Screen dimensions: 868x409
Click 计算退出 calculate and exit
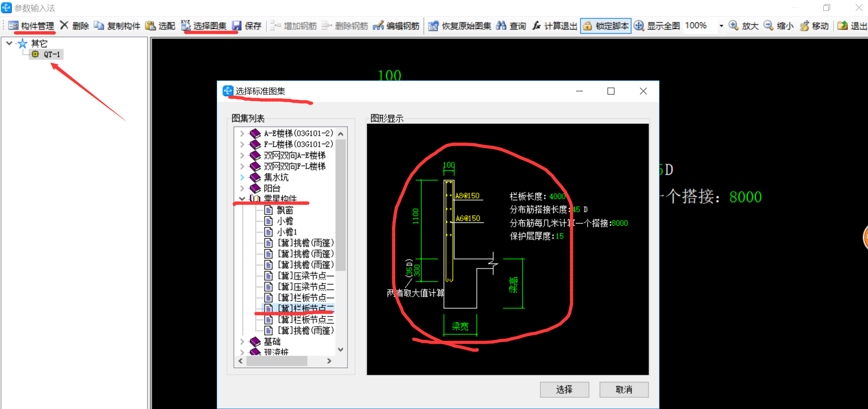[x=554, y=26]
